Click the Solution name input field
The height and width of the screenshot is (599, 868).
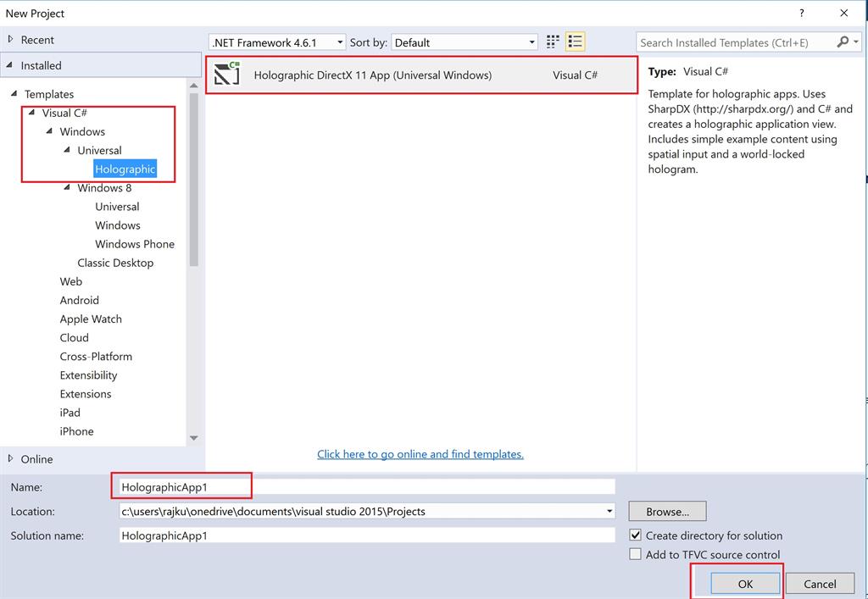(367, 535)
